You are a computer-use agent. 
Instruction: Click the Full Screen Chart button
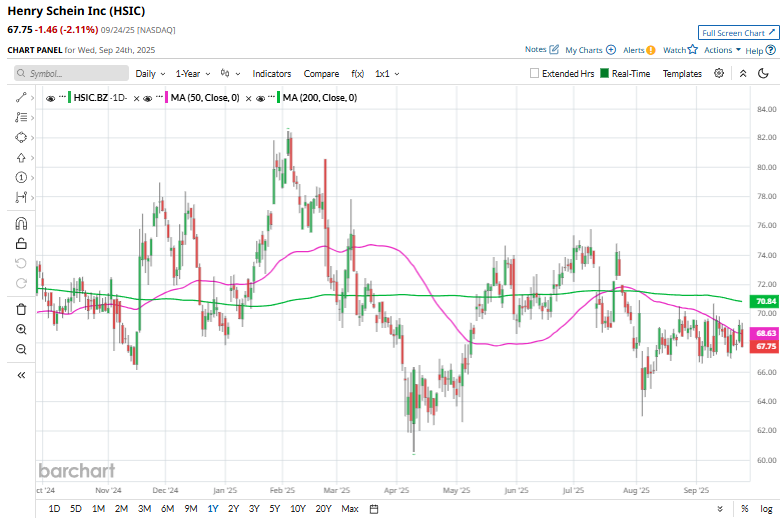[738, 32]
